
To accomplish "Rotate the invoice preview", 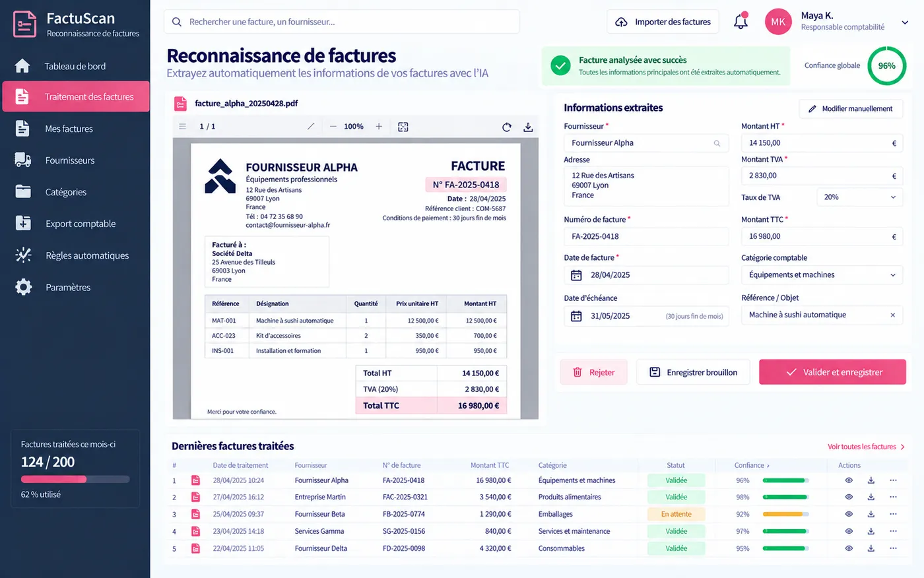I will pyautogui.click(x=506, y=127).
